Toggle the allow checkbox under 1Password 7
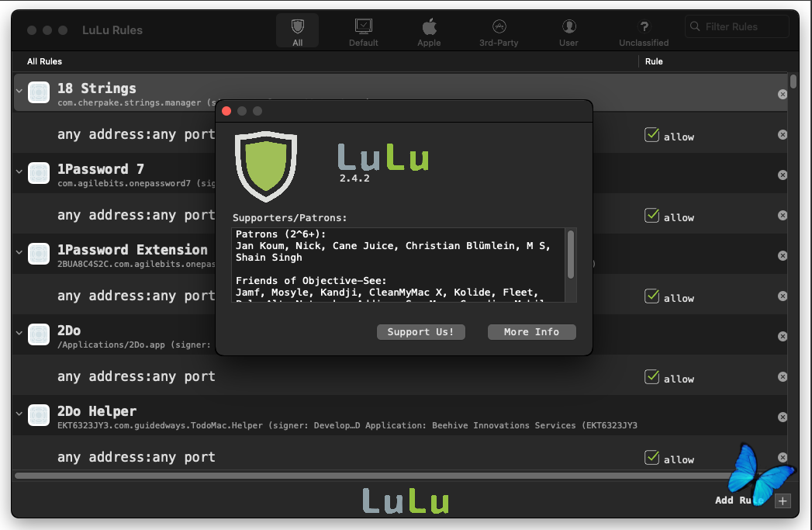This screenshot has height=530, width=812. 651,216
